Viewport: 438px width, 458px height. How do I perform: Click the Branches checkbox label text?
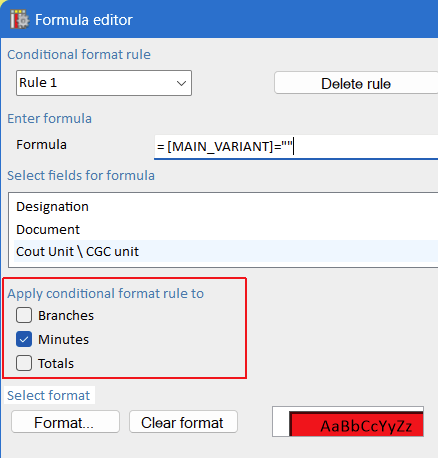[66, 315]
